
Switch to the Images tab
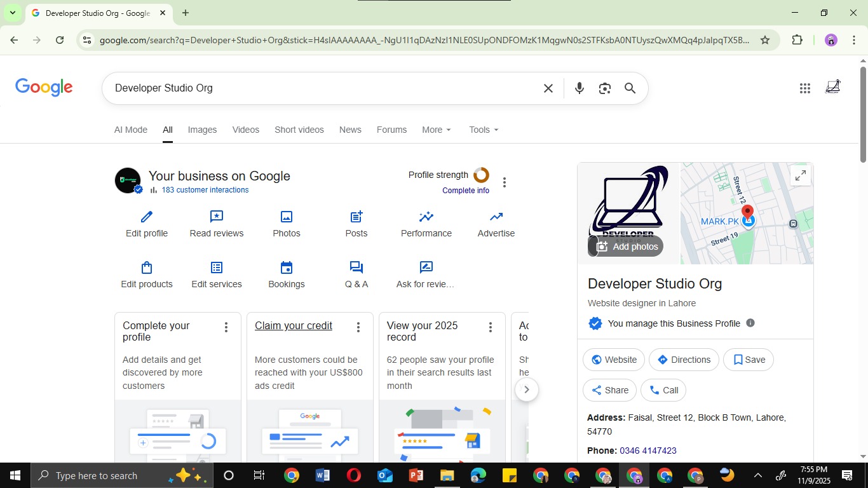pyautogui.click(x=202, y=130)
